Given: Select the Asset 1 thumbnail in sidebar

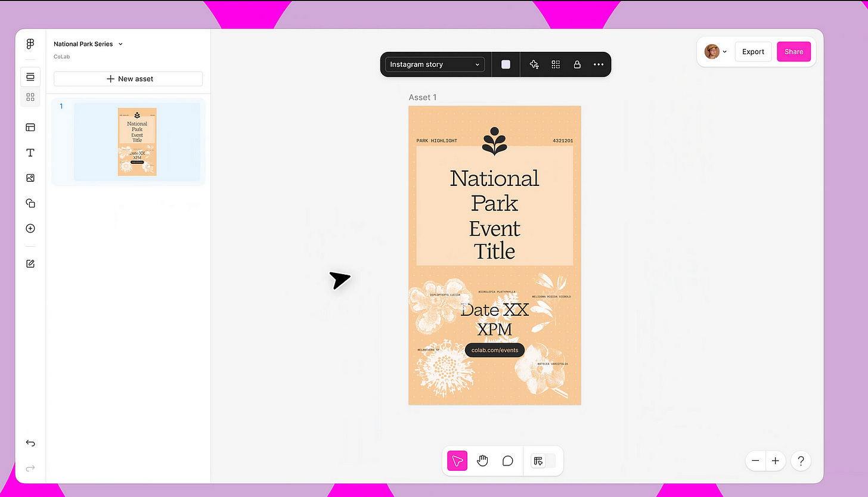Looking at the screenshot, I should pyautogui.click(x=137, y=142).
